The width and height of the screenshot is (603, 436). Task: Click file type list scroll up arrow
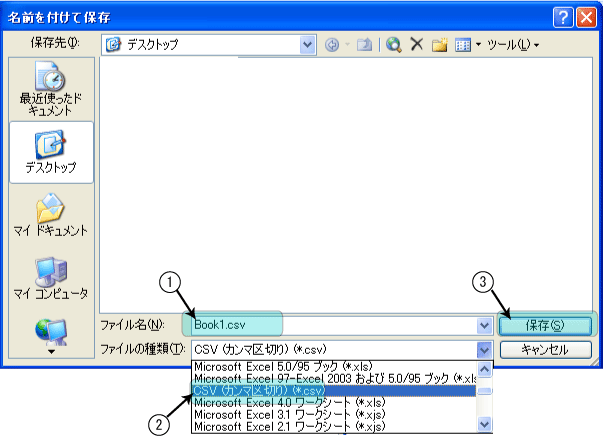[485, 369]
